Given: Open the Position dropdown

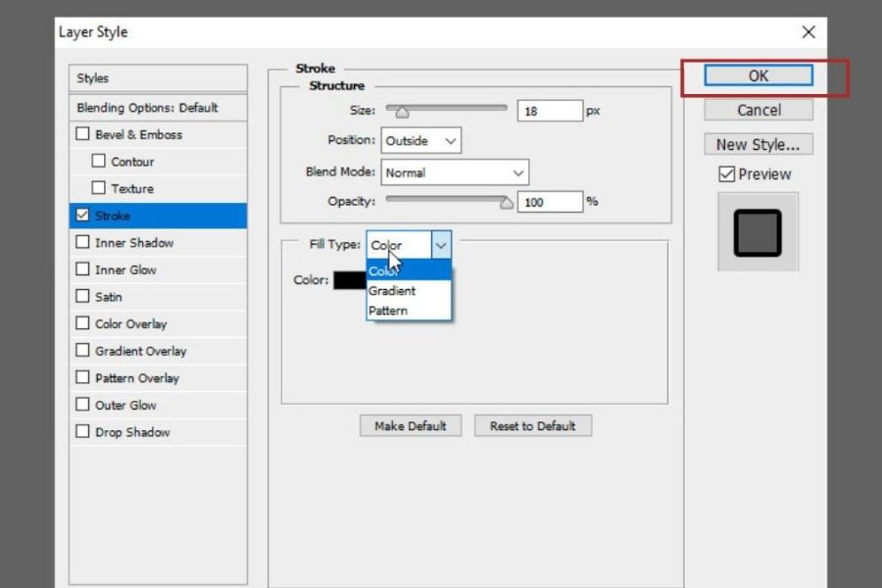Looking at the screenshot, I should tap(421, 141).
